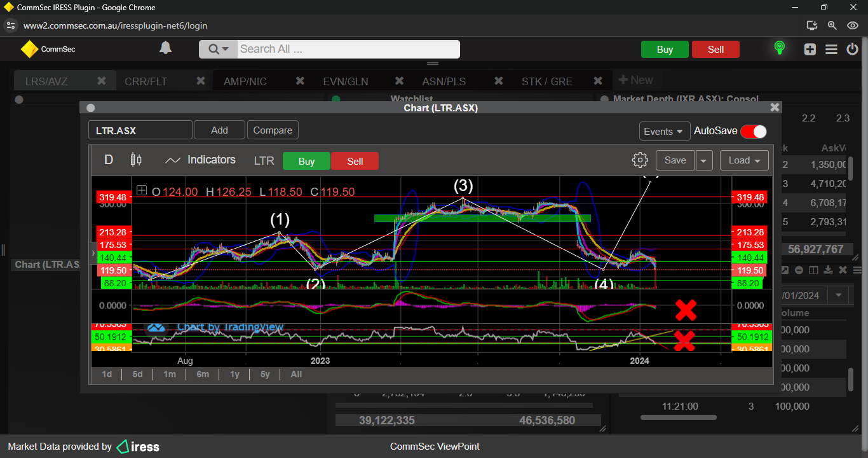
Task: Select the 6m time range
Action: point(203,374)
